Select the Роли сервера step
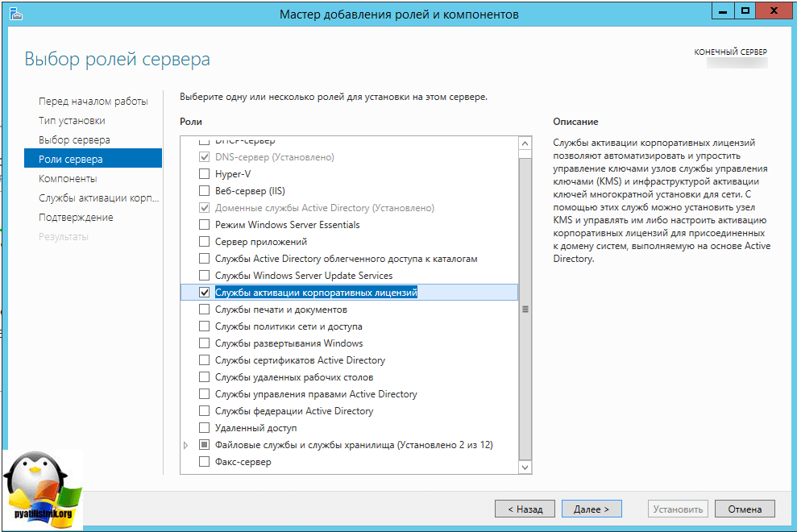 pyautogui.click(x=93, y=159)
